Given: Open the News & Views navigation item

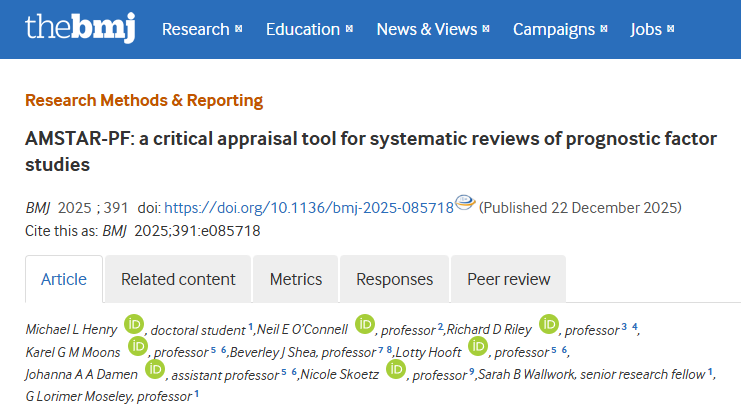Looking at the screenshot, I should pos(427,29).
